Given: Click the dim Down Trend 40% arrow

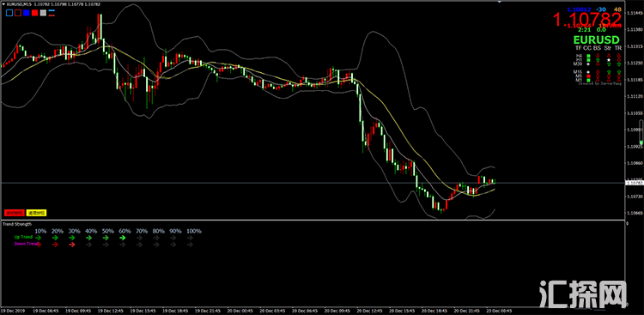Looking at the screenshot, I should 88,245.
